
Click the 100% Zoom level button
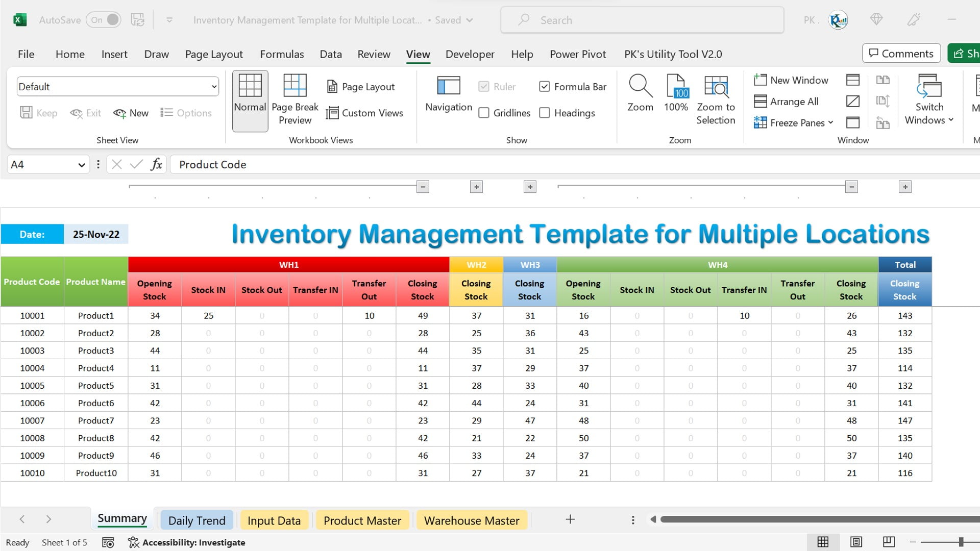click(676, 94)
